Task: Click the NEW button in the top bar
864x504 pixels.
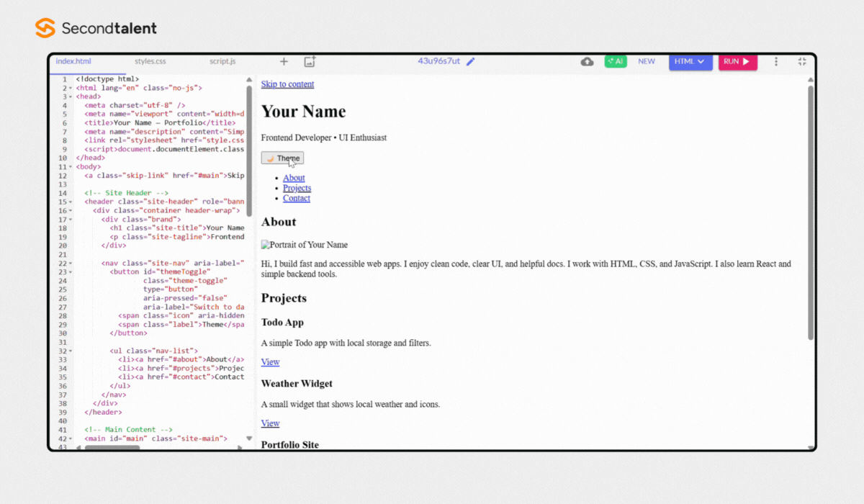Action: pos(647,62)
